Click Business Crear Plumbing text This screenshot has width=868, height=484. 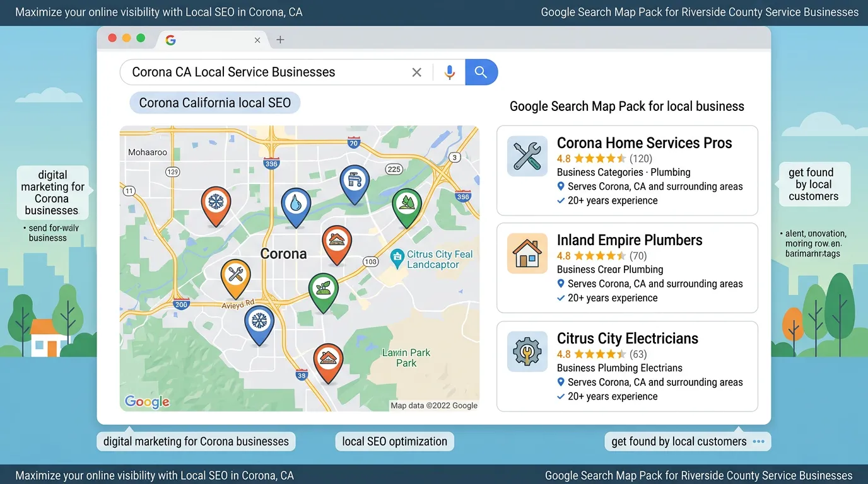point(610,270)
